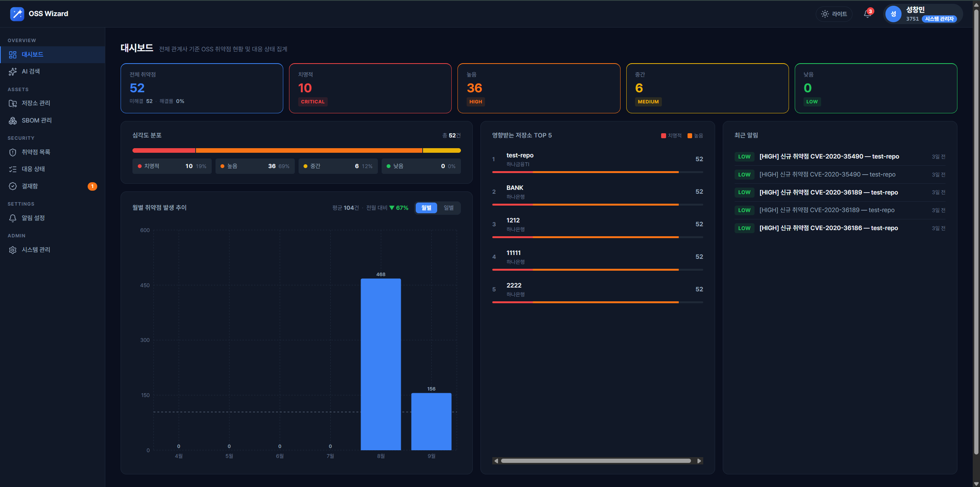Click the 알림 설정 bell icon
This screenshot has width=980, height=487.
tap(13, 218)
